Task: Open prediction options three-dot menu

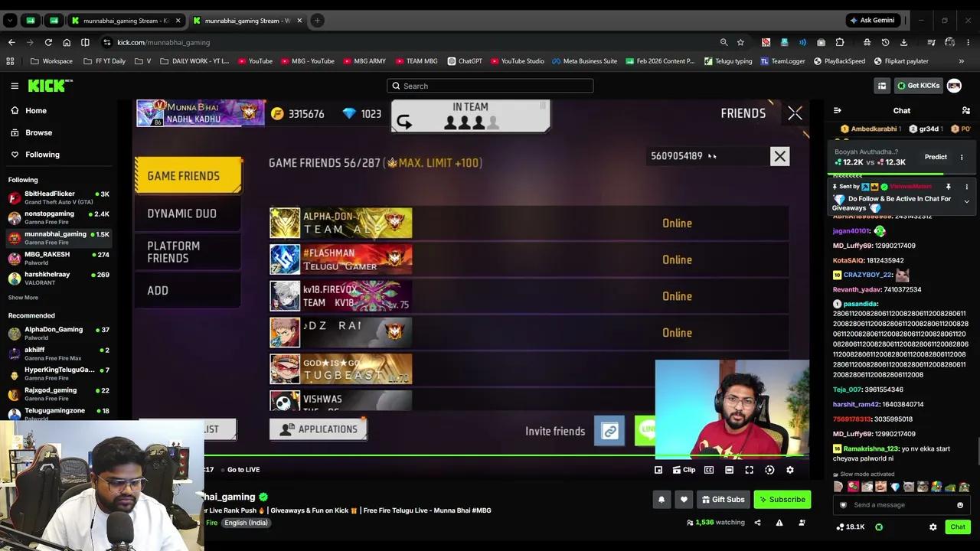Action: (x=962, y=157)
